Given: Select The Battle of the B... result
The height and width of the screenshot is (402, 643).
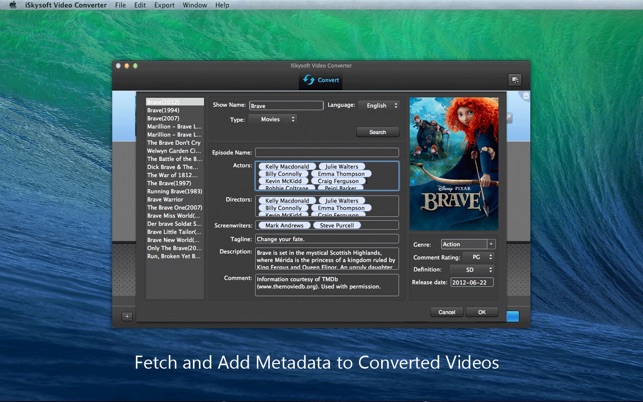Looking at the screenshot, I should [x=175, y=159].
